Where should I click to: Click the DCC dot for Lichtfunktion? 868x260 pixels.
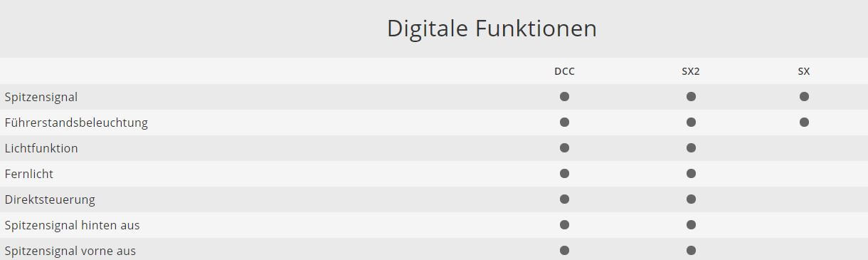[x=564, y=147]
